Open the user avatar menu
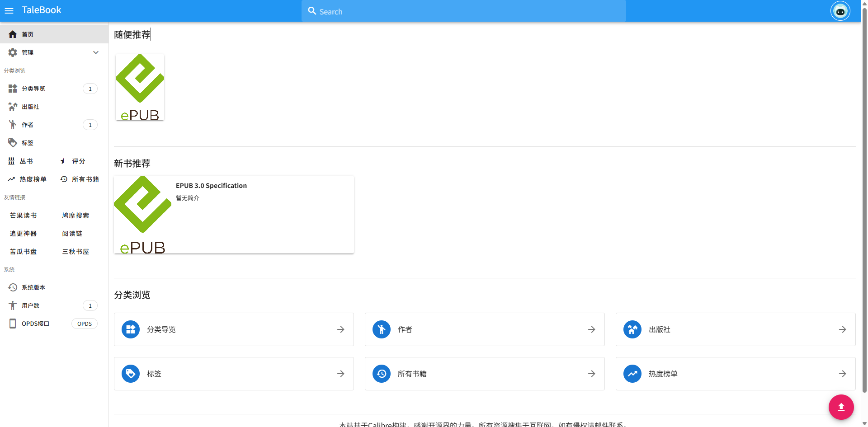868x427 pixels. click(840, 11)
